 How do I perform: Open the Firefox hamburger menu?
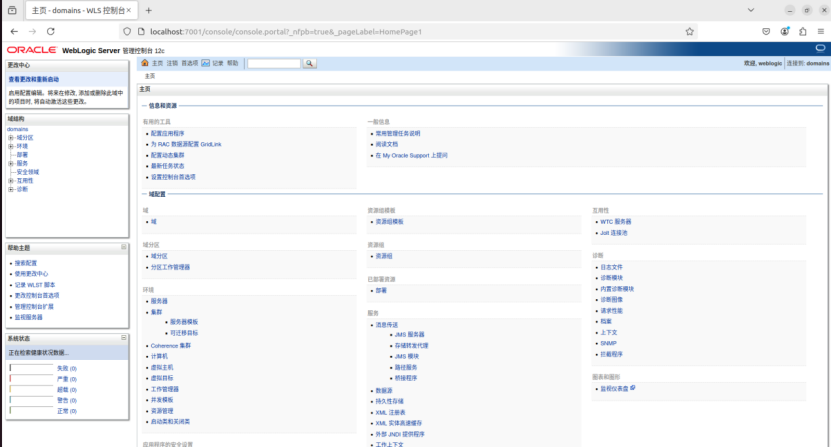tap(819, 31)
